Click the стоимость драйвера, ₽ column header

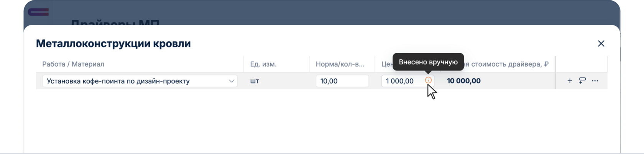click(x=506, y=64)
